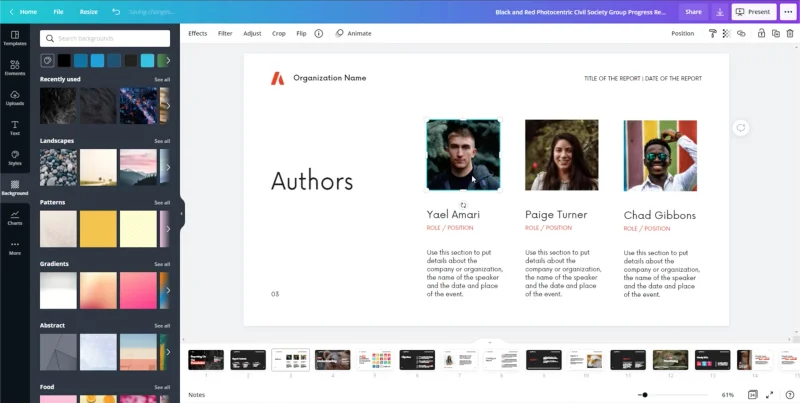Expand Patterns row with arrow

coord(168,229)
